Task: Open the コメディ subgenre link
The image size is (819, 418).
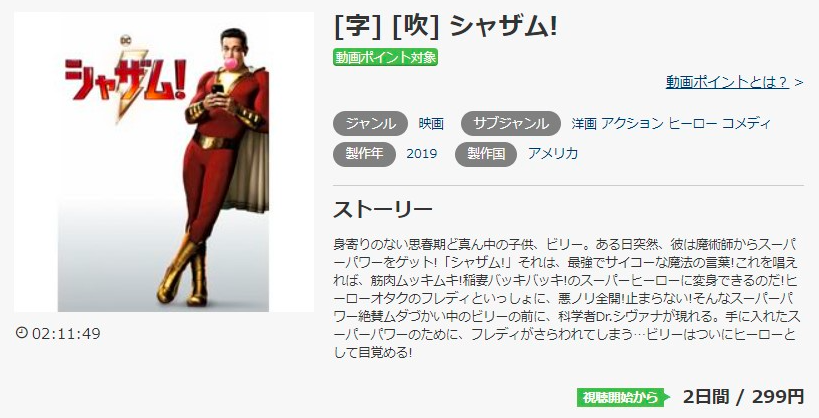Action: click(x=746, y=124)
